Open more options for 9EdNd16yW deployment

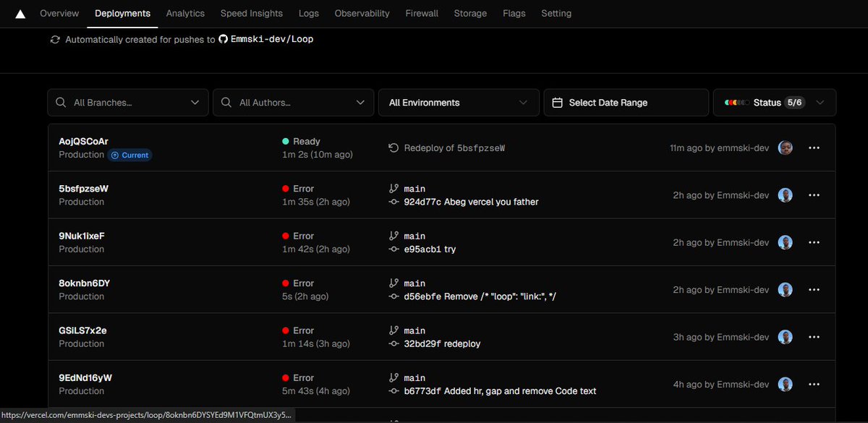point(814,385)
